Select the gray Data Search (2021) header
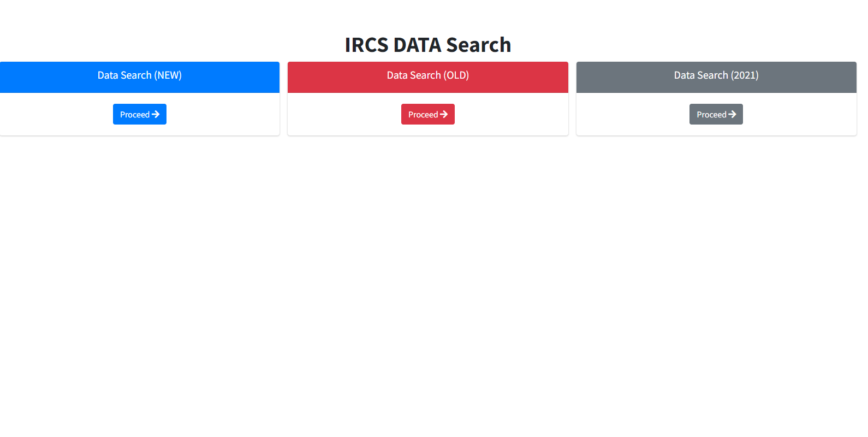The width and height of the screenshot is (868, 437). [x=716, y=76]
